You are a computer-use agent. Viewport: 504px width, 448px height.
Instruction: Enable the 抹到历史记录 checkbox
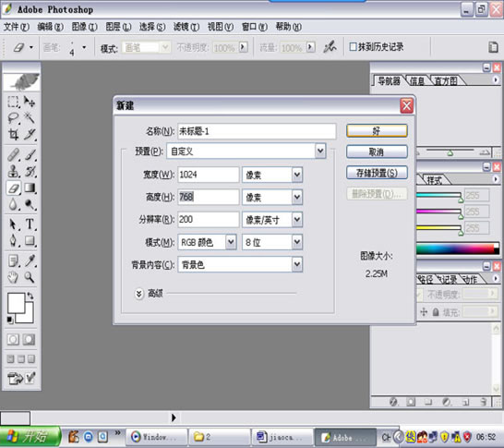tap(353, 47)
